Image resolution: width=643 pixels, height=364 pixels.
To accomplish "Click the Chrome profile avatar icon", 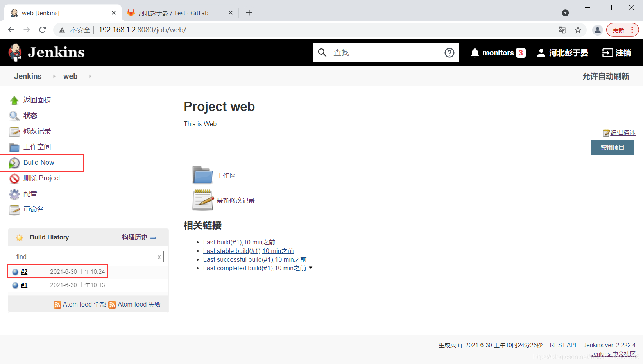I will pyautogui.click(x=597, y=30).
